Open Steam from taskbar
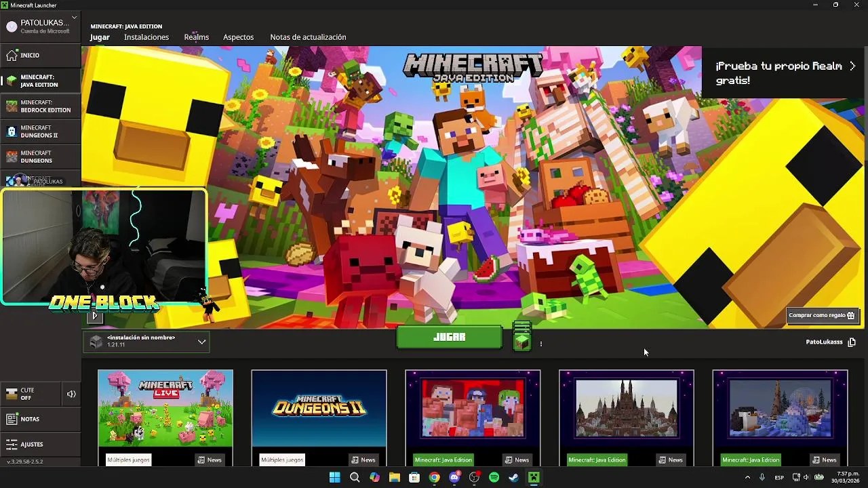The width and height of the screenshot is (868, 488). tap(514, 478)
